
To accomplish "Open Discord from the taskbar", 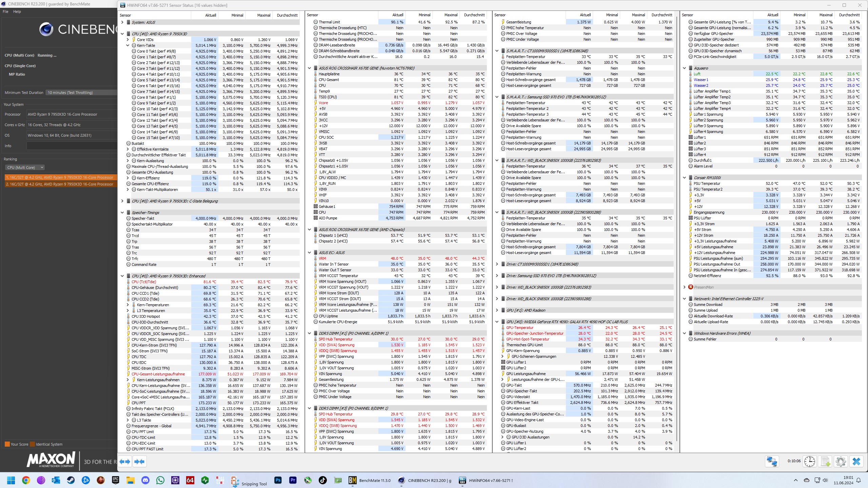I will (145, 480).
